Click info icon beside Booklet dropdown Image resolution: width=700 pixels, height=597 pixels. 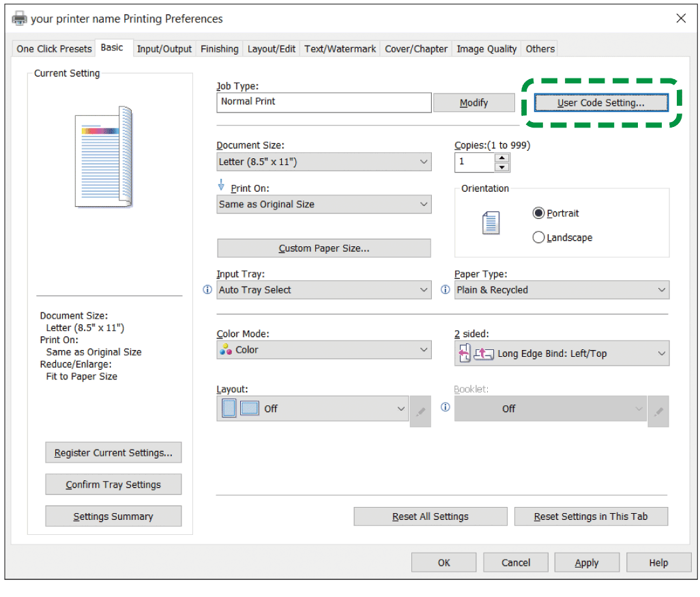pos(446,407)
